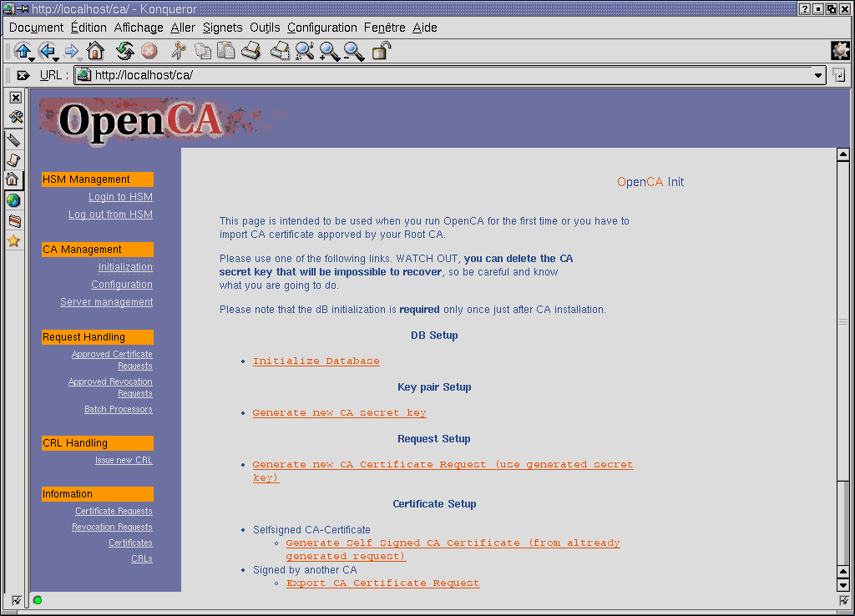This screenshot has width=855, height=616.
Task: Open the Affichage menu
Action: pos(139,28)
